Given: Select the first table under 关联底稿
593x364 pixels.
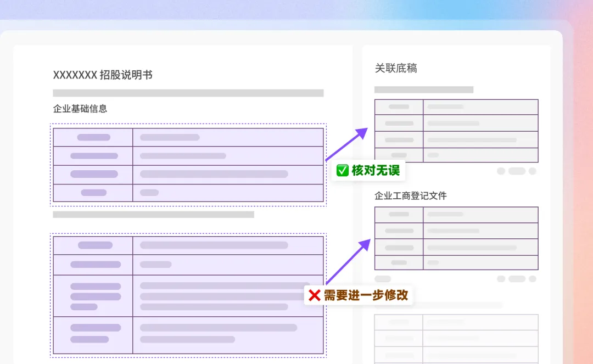Looking at the screenshot, I should click(456, 131).
